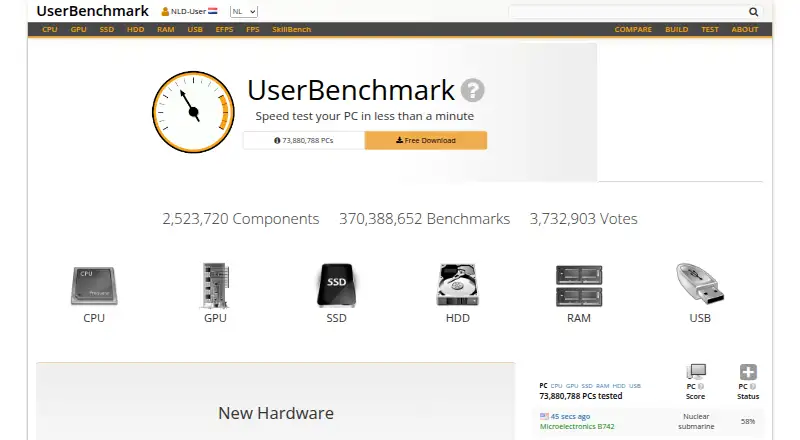Click the PC Status plus icon
The image size is (800, 440).
[748, 372]
